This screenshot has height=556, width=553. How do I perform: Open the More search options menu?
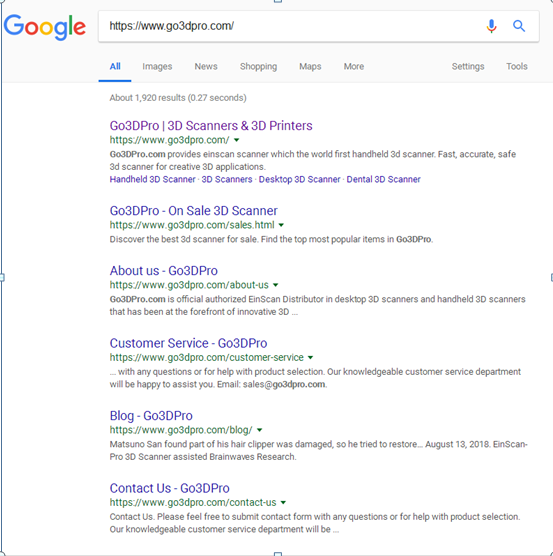pos(353,66)
